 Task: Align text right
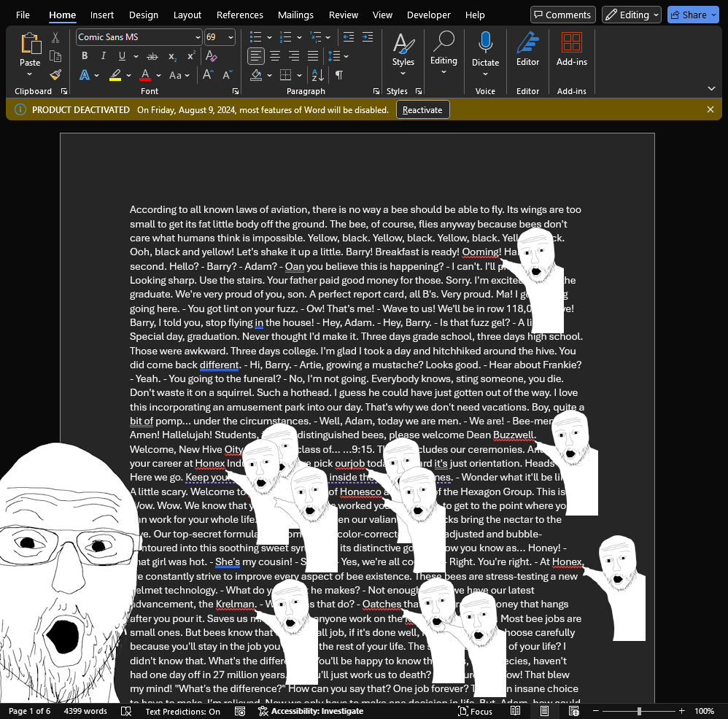[x=294, y=56]
